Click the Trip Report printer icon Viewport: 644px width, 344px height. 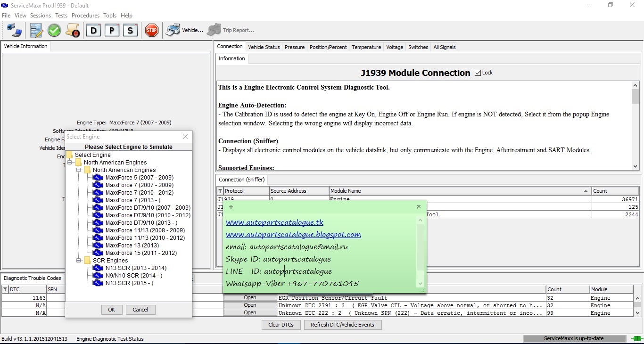(214, 30)
